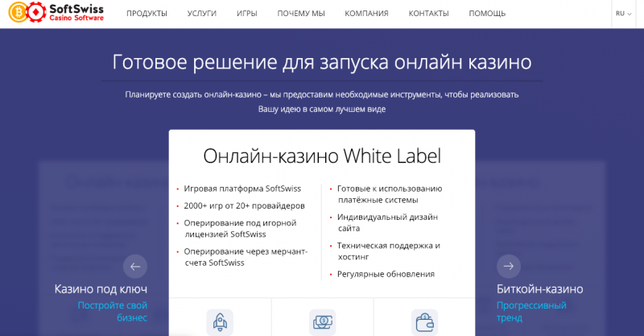Image resolution: width=644 pixels, height=336 pixels.
Task: Open the Компания menu
Action: [x=366, y=14]
